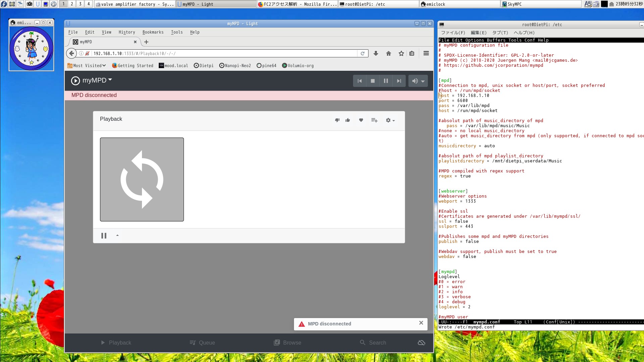Click the cloud-off connection status icon
The height and width of the screenshot is (362, 644).
[x=421, y=343]
